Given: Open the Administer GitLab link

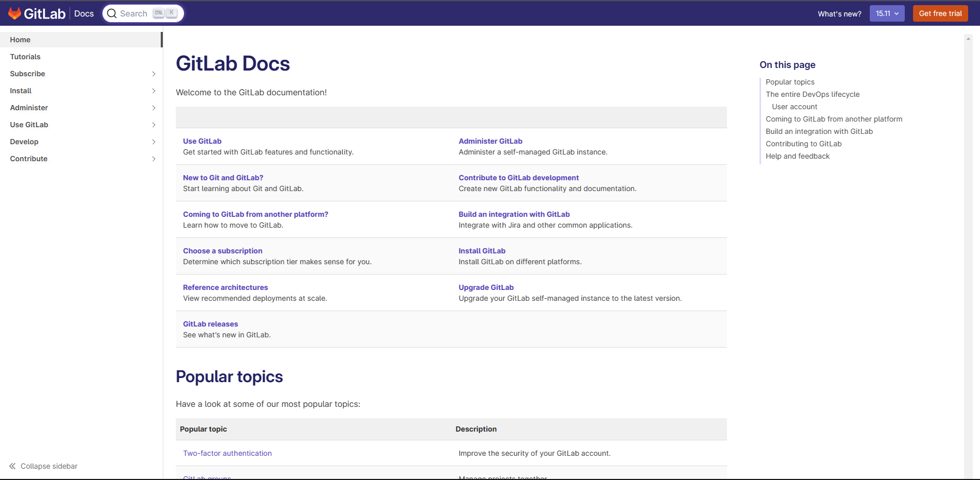Looking at the screenshot, I should pos(491,141).
